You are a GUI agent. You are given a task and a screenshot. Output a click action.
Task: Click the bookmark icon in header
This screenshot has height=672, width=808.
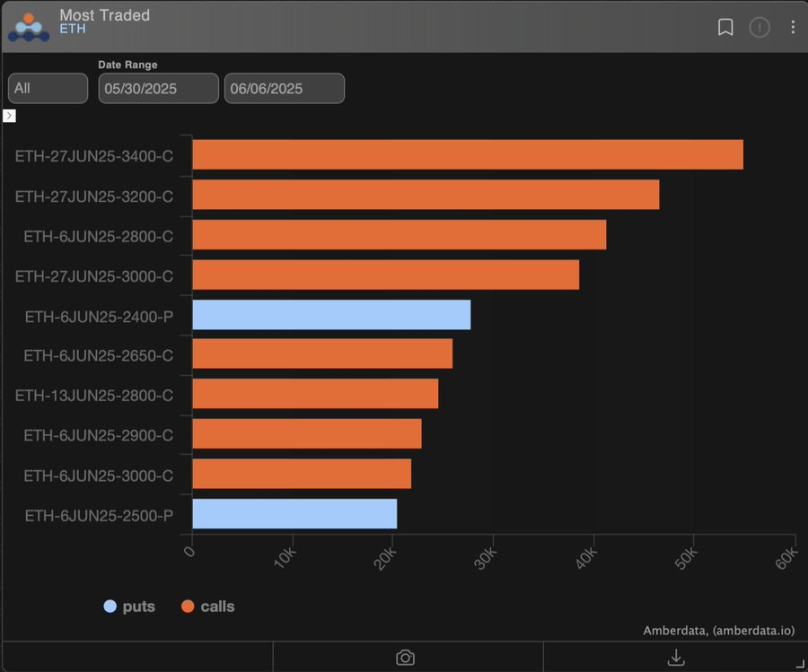tap(725, 28)
